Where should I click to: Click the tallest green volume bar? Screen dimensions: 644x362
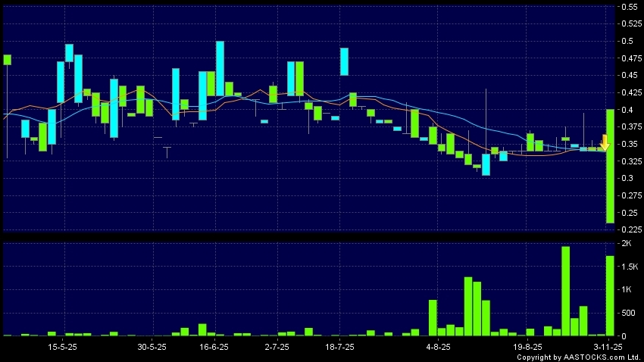tap(565, 291)
